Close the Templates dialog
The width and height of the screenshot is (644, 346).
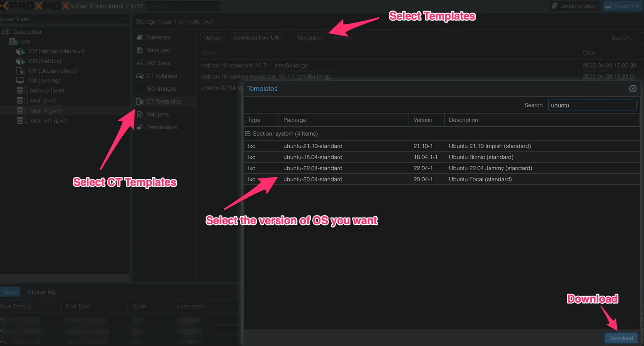[x=633, y=89]
